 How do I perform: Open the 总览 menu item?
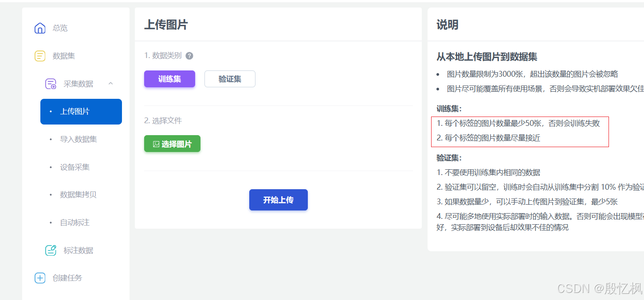pos(60,28)
